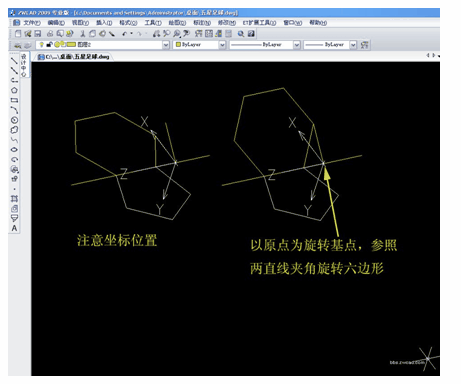Open the Tool palettes icon
Screen dimensions: 461x384
[218, 33]
